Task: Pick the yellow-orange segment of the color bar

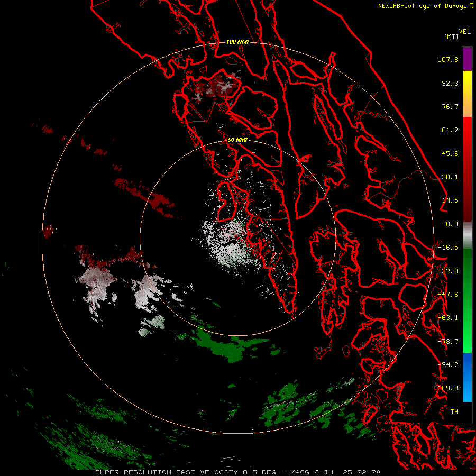Action: [467, 94]
